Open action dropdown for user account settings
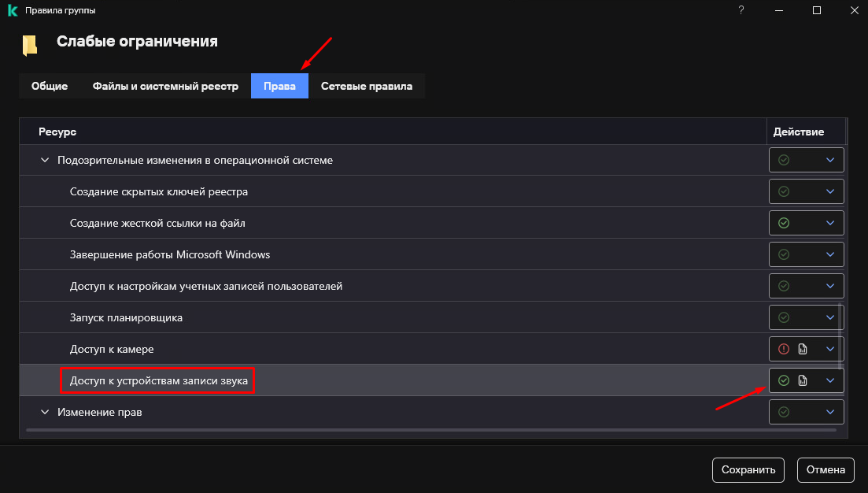The height and width of the screenshot is (493, 868). tap(829, 286)
